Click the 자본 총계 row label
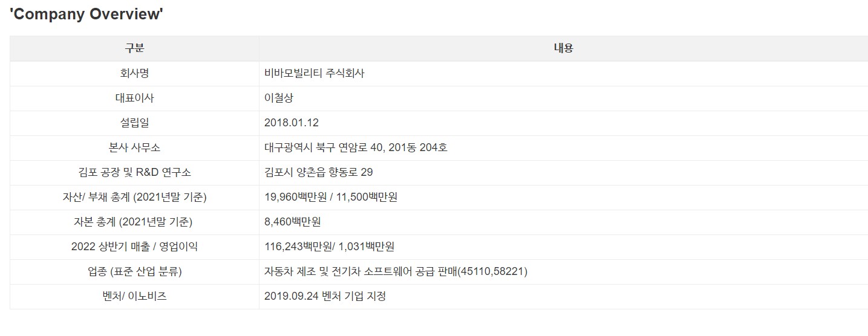 [134, 222]
